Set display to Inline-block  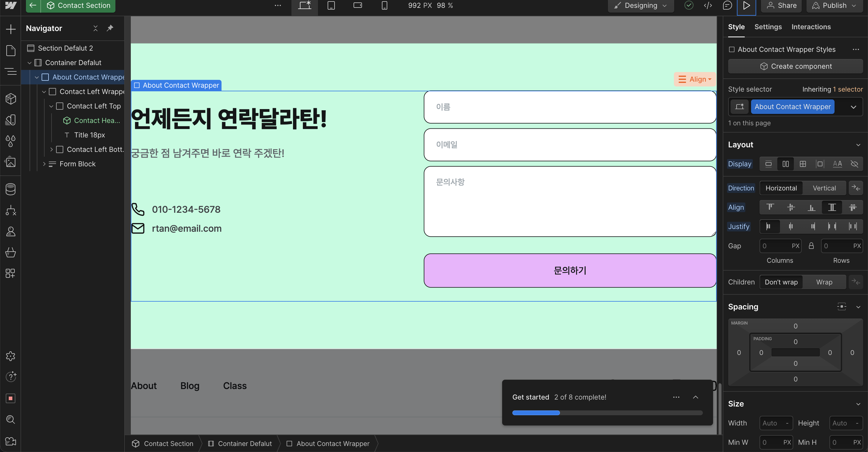pyautogui.click(x=820, y=164)
